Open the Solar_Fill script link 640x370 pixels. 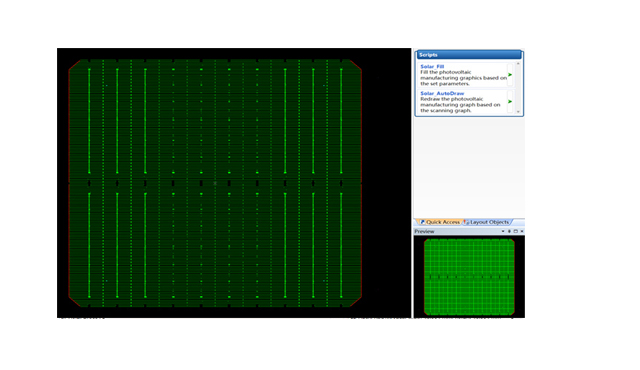click(432, 66)
